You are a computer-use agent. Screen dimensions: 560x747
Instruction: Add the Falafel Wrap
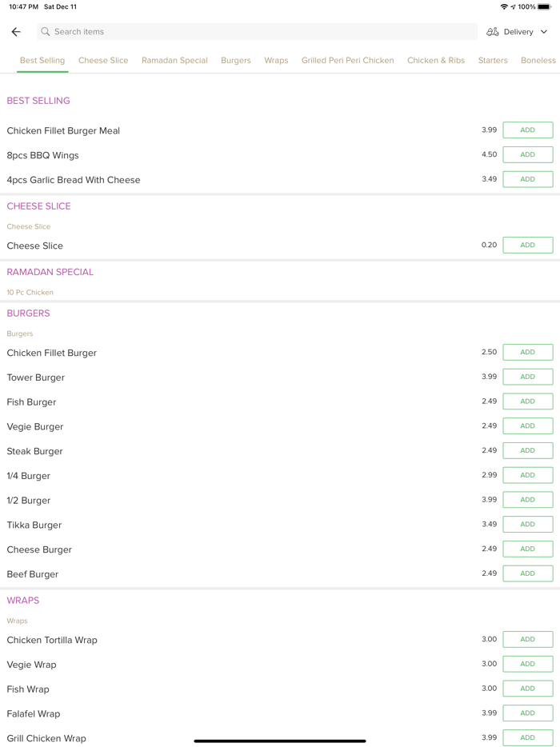527,713
